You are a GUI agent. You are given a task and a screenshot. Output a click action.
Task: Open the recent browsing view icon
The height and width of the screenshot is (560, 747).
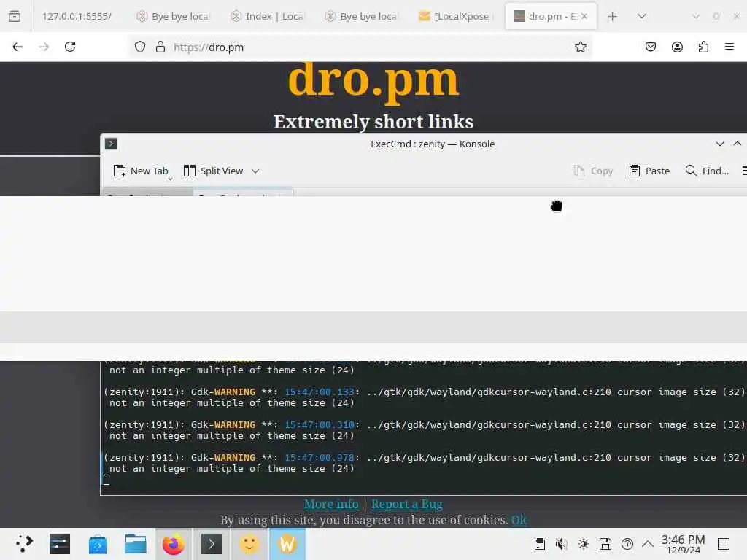15,16
